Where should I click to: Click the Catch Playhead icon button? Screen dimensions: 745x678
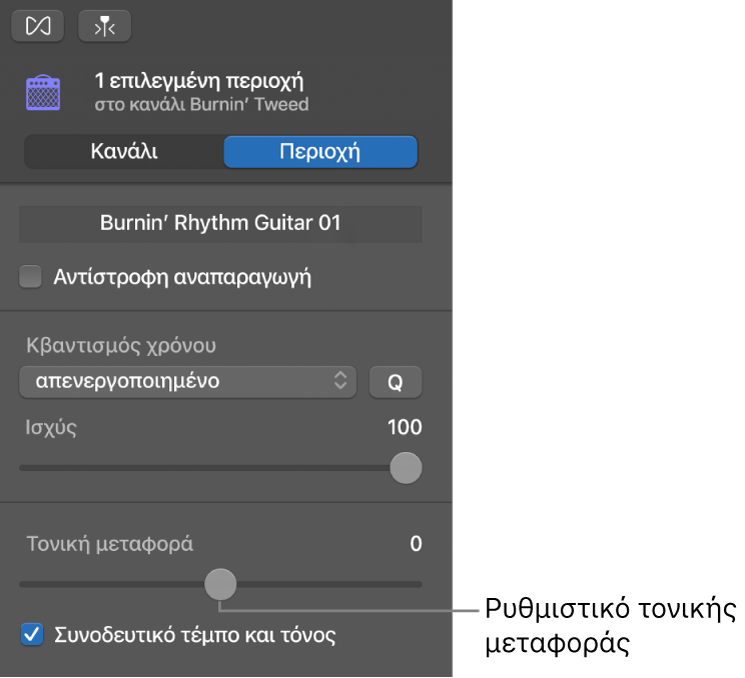(x=104, y=26)
